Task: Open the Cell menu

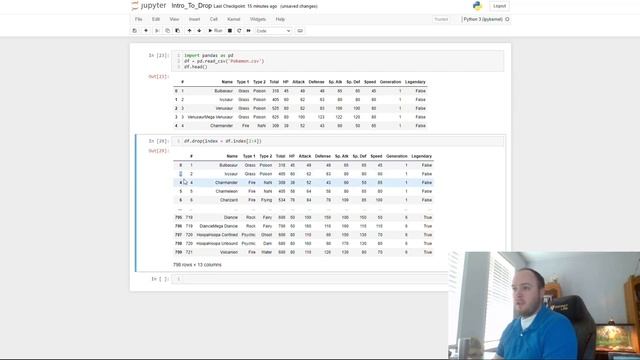Action: pos(213,19)
